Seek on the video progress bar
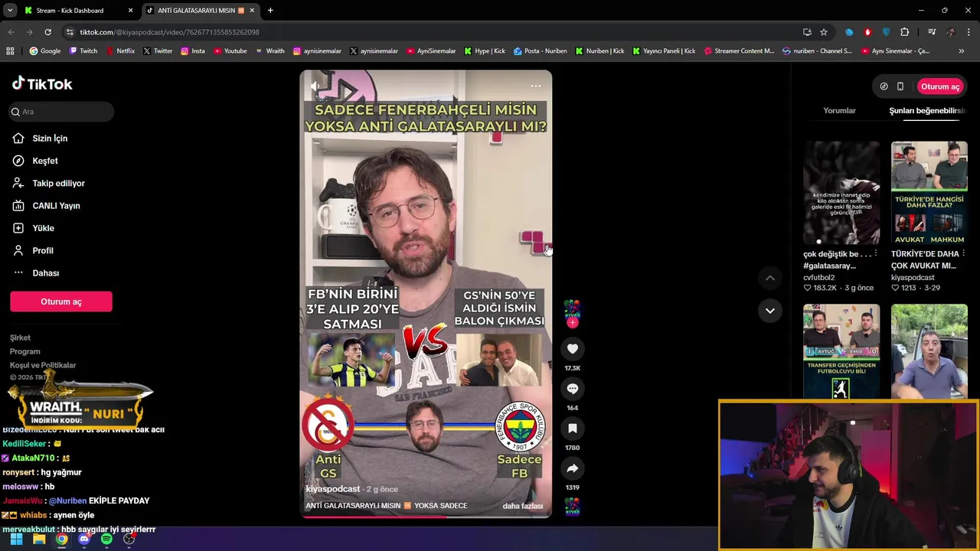The image size is (980, 551). tap(426, 517)
